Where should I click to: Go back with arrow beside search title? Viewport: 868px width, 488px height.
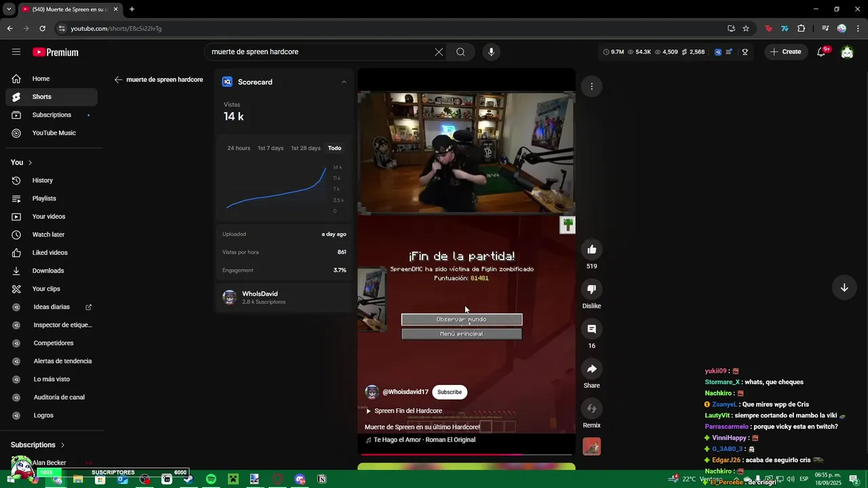pos(119,79)
